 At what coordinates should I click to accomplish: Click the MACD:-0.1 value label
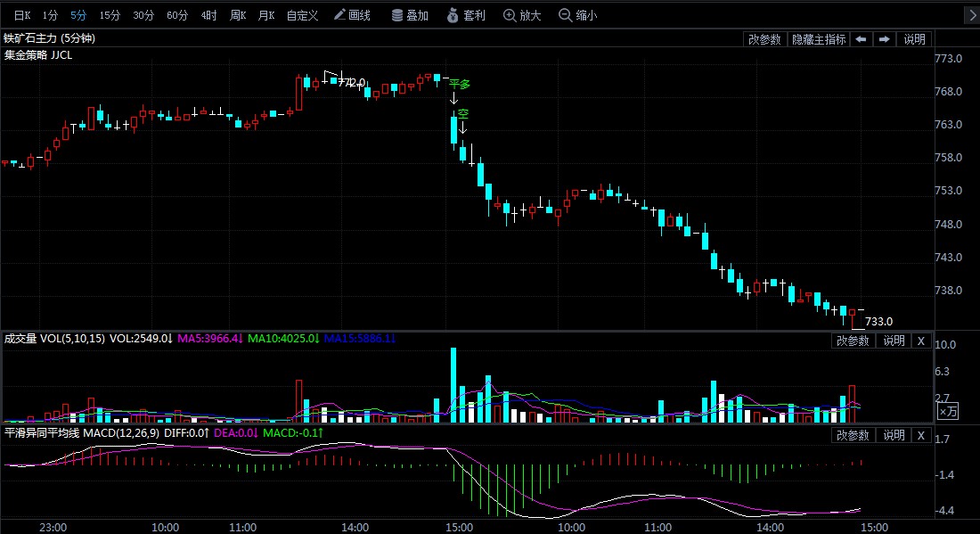point(293,432)
